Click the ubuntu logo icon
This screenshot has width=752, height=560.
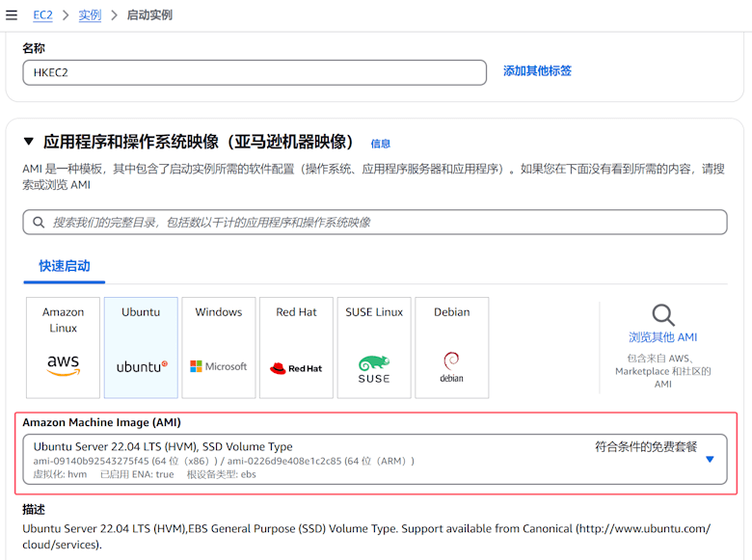[142, 367]
